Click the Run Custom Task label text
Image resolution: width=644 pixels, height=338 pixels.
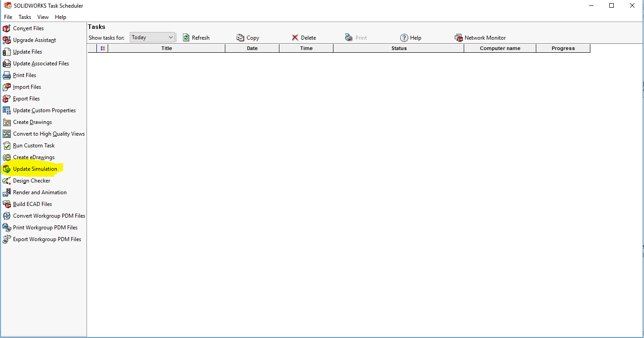pyautogui.click(x=34, y=146)
